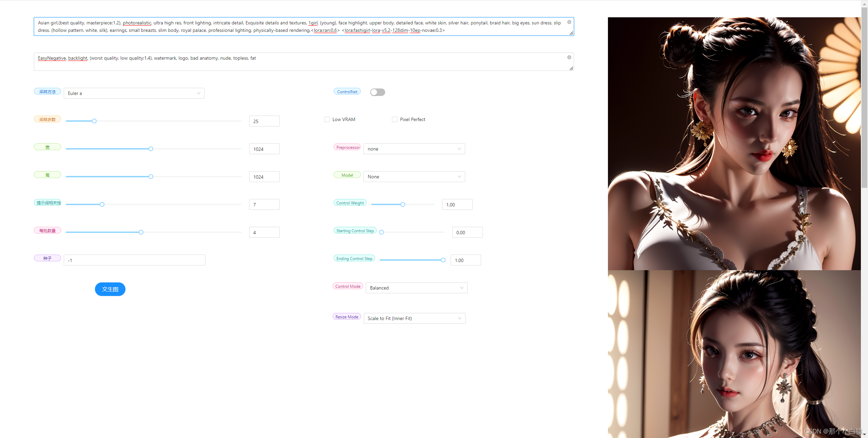Click the 宽 width value input field
The width and height of the screenshot is (868, 438).
point(264,148)
